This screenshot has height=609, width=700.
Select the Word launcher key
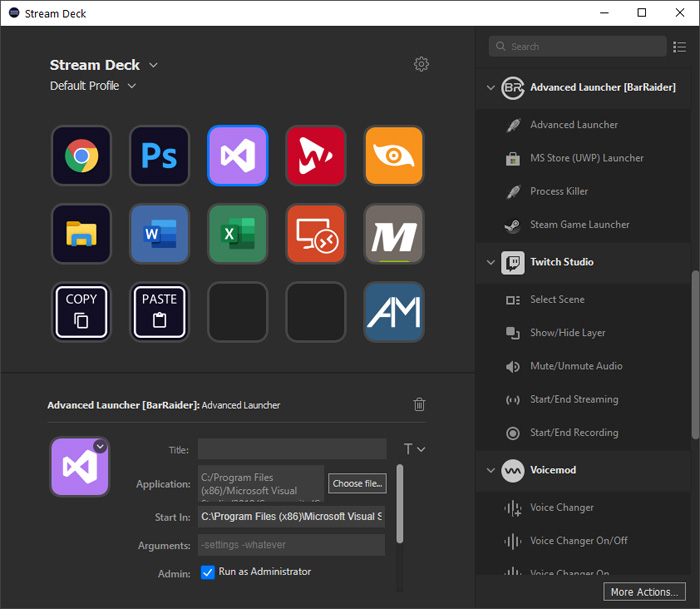click(x=159, y=234)
